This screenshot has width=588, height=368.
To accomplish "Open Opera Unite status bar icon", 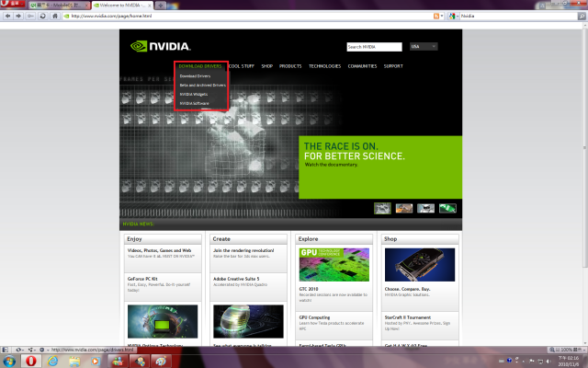I will 31,350.
